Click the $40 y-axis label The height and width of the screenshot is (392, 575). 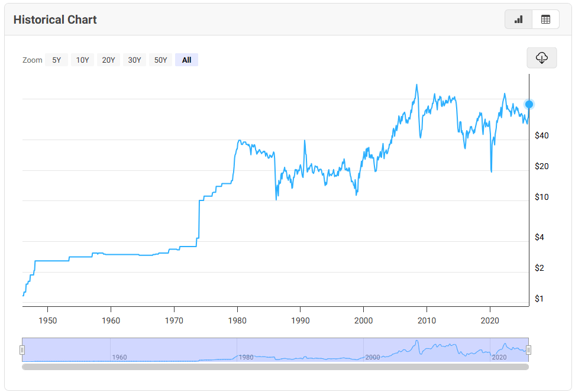click(541, 135)
